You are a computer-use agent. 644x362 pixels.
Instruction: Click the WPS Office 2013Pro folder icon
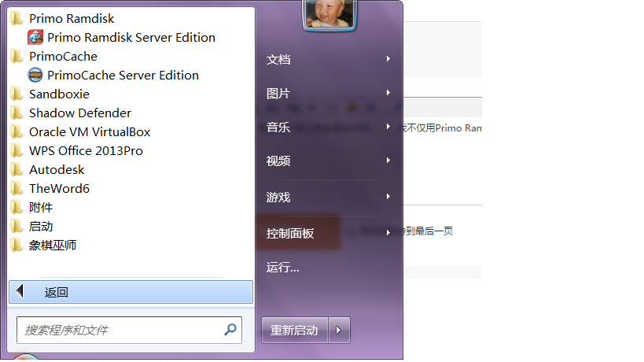point(17,151)
